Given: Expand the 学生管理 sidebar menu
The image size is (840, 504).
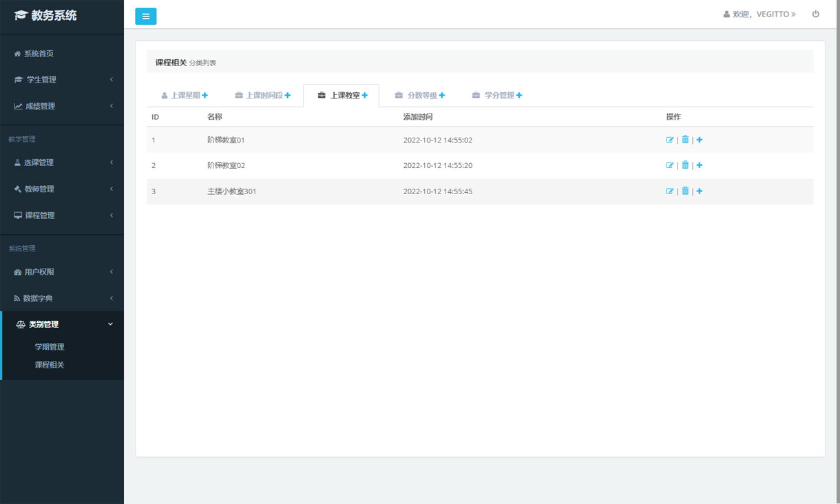Looking at the screenshot, I should tap(62, 80).
